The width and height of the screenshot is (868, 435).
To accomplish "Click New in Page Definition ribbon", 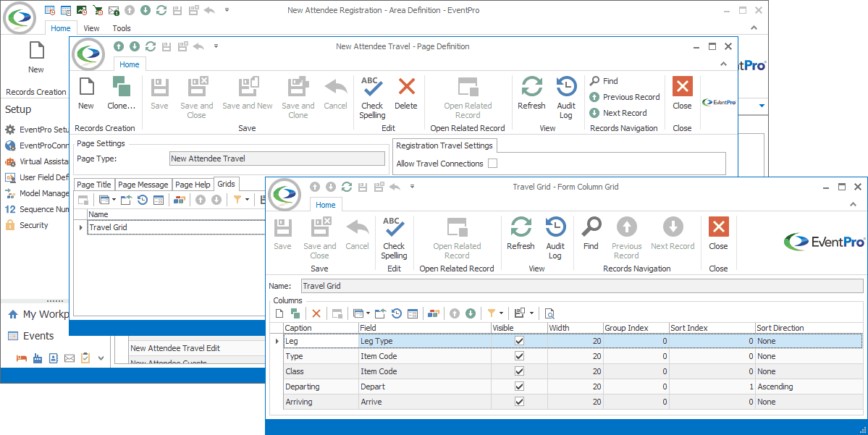I will (86, 93).
